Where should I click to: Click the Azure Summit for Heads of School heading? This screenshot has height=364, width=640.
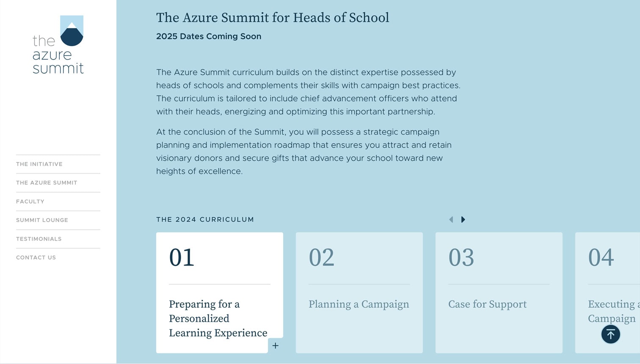[273, 18]
